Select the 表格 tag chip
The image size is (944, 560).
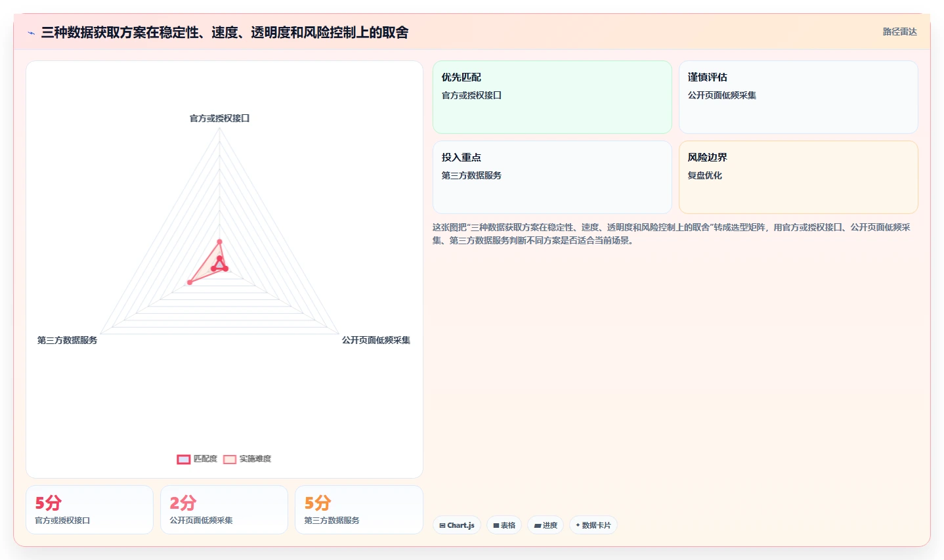[x=504, y=525]
